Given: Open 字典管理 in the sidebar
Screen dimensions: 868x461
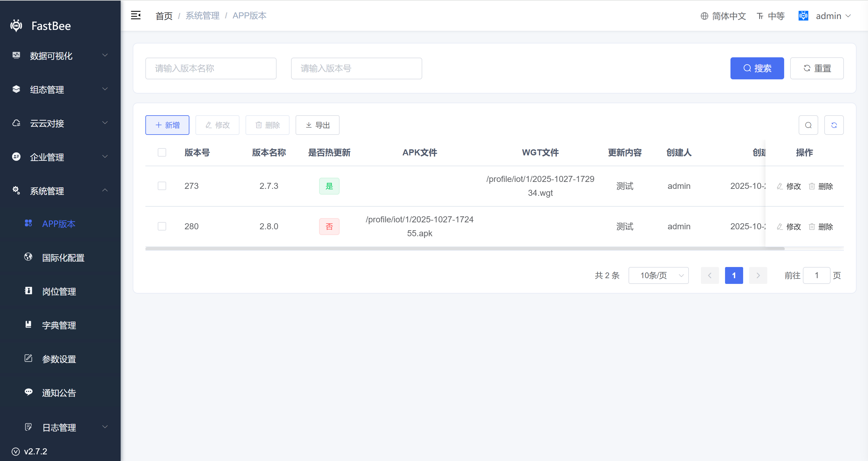Looking at the screenshot, I should pos(59,325).
